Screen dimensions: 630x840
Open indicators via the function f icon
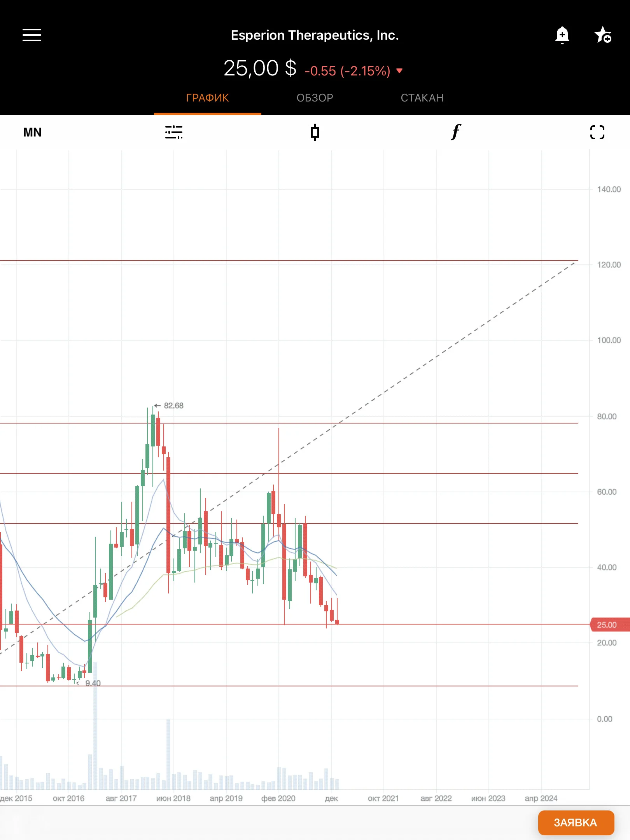click(456, 132)
